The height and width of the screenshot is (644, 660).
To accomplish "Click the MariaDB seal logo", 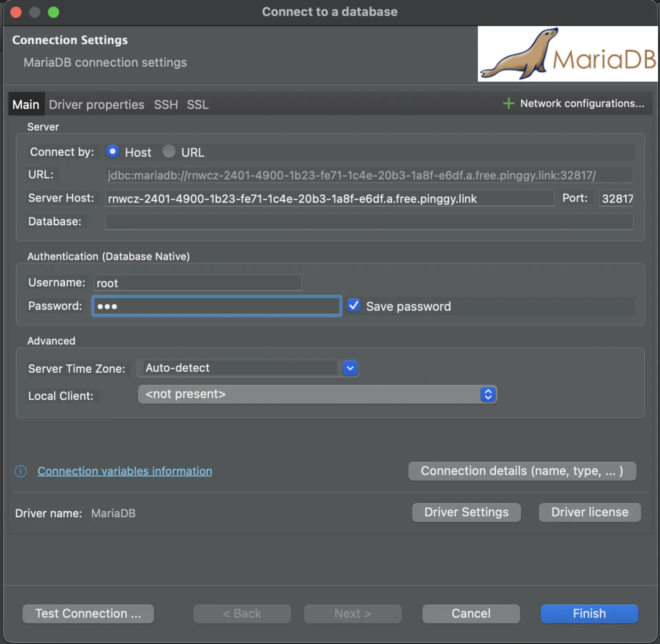I will tap(568, 54).
